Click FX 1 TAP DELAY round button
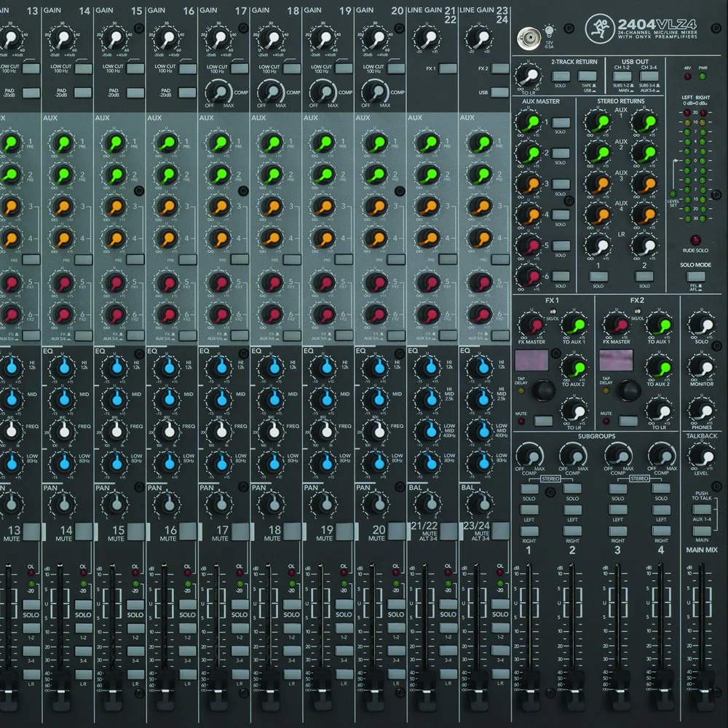The image size is (728, 728). click(543, 389)
